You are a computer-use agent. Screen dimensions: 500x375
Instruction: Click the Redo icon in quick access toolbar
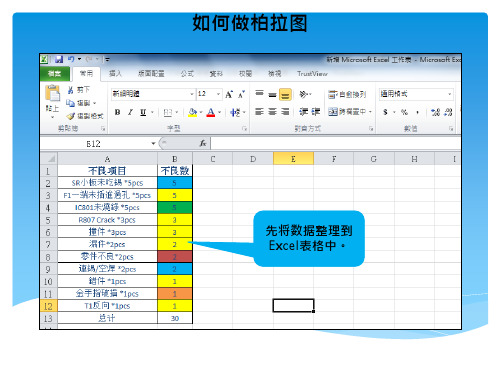(89, 59)
